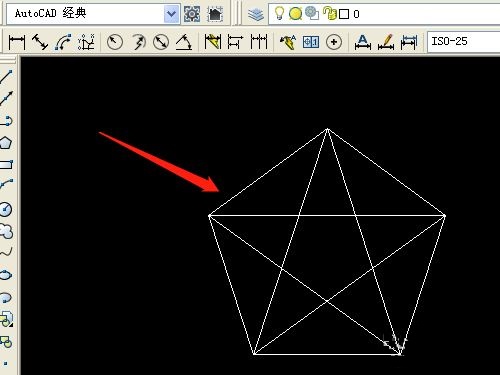Select the Baseline dimension tool
500x375 pixels.
[235, 42]
